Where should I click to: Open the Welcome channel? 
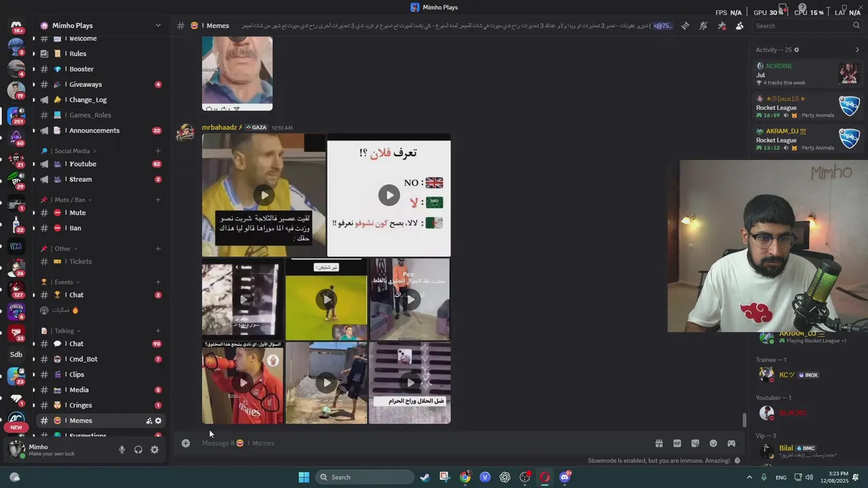100,39
